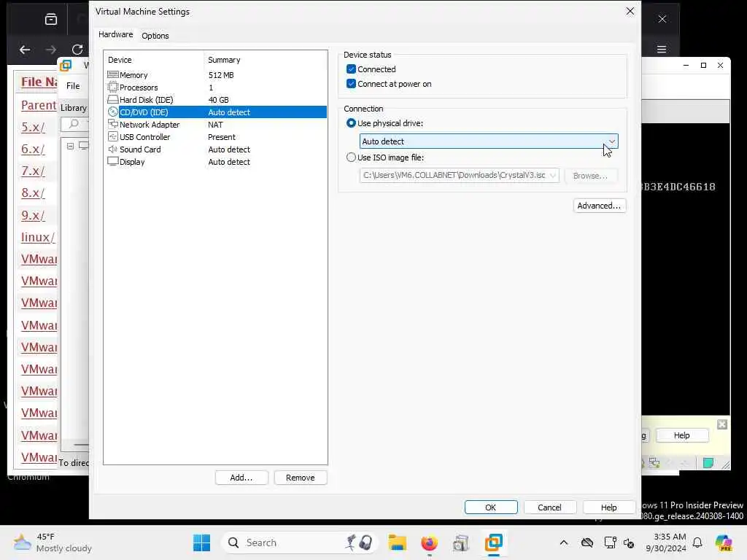
Task: Open the 5.x/ directory link
Action: point(33,127)
